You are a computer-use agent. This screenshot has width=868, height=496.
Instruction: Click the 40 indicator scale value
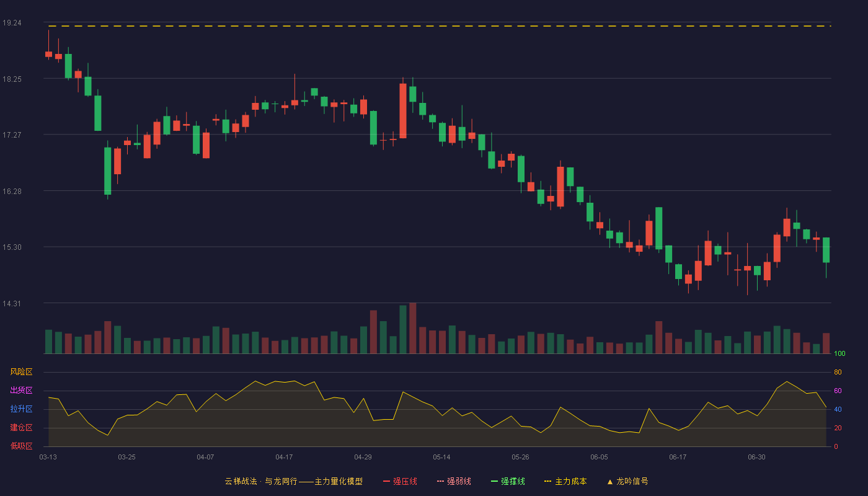point(838,409)
